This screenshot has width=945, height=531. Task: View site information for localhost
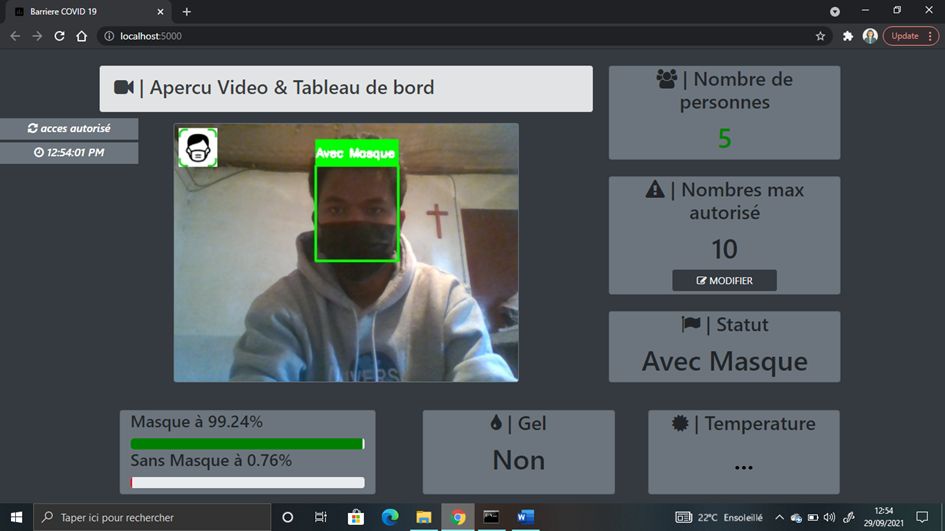tap(109, 36)
